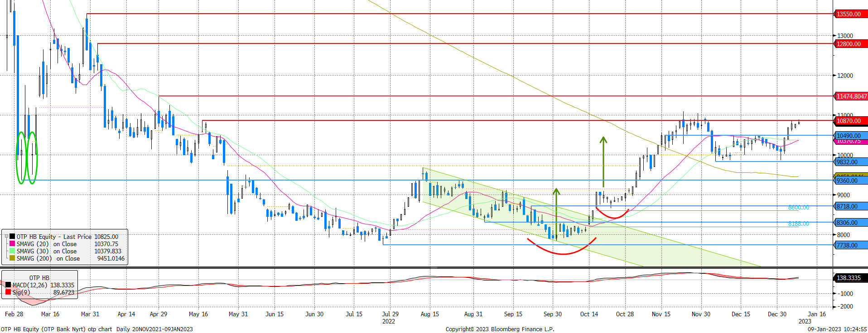This screenshot has width=868, height=333.
Task: Click the 8188.00 inline line annotation
Action: coord(798,224)
